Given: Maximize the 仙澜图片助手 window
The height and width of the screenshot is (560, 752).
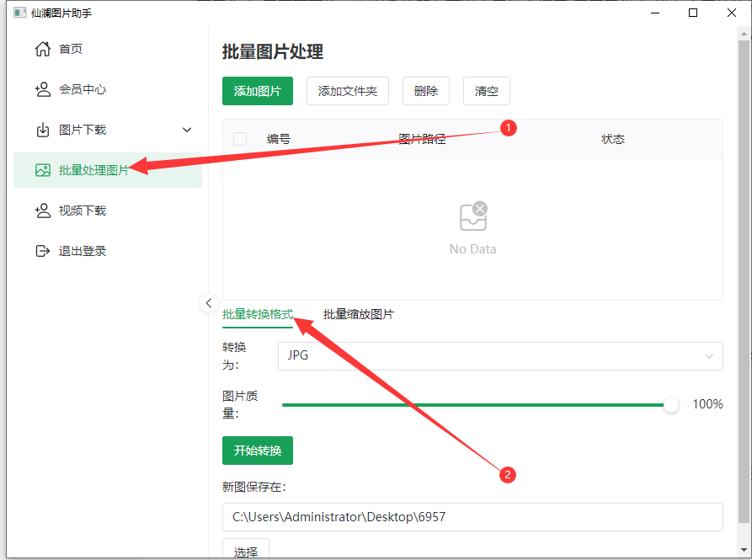Looking at the screenshot, I should coord(693,13).
